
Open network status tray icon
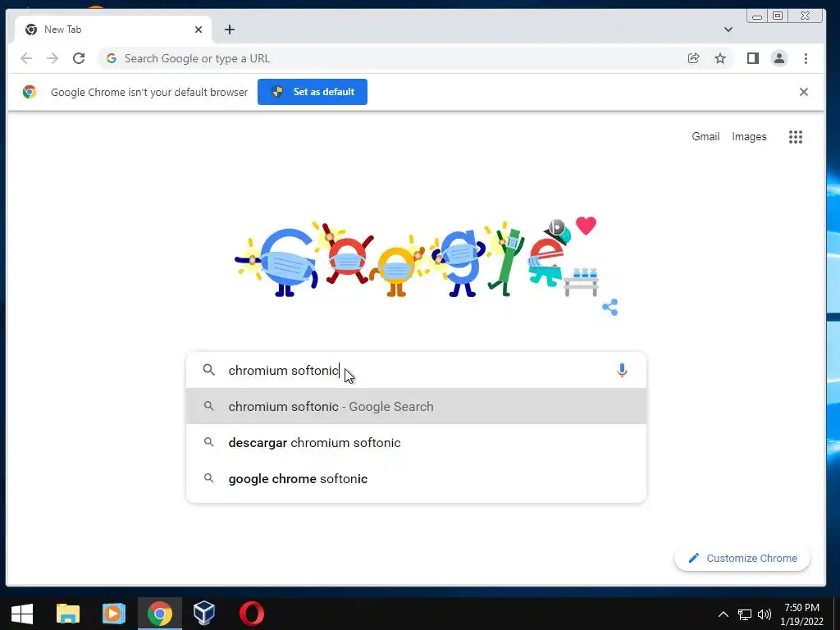[x=745, y=614]
